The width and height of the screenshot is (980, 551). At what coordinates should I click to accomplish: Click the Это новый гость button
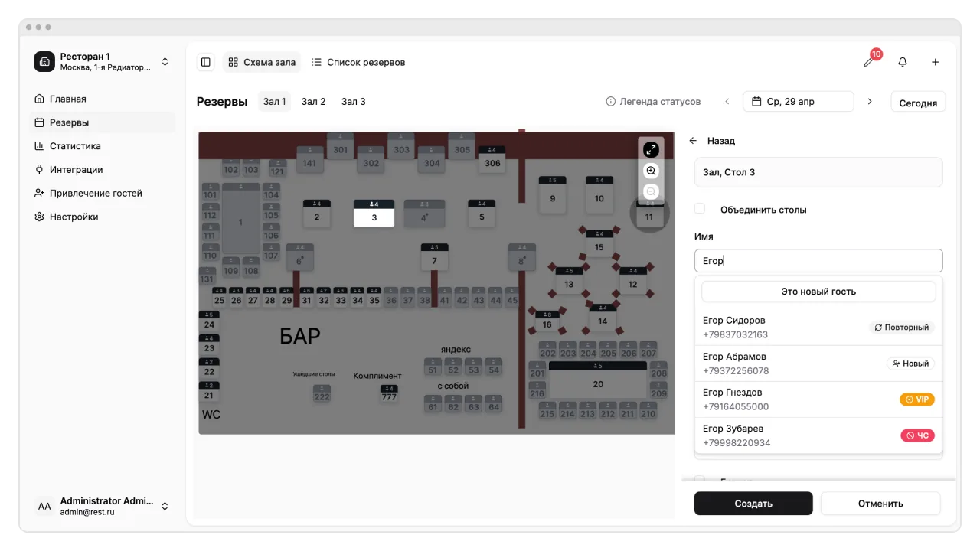818,292
